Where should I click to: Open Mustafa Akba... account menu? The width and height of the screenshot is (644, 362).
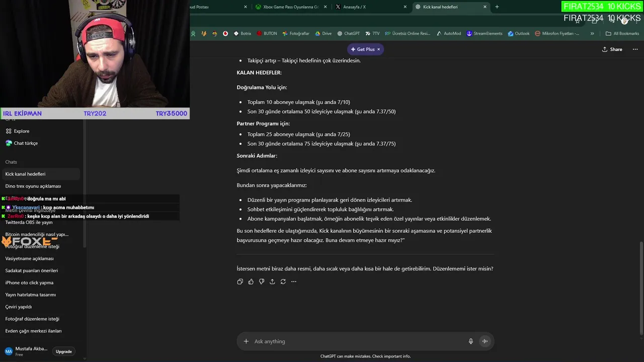(x=26, y=351)
